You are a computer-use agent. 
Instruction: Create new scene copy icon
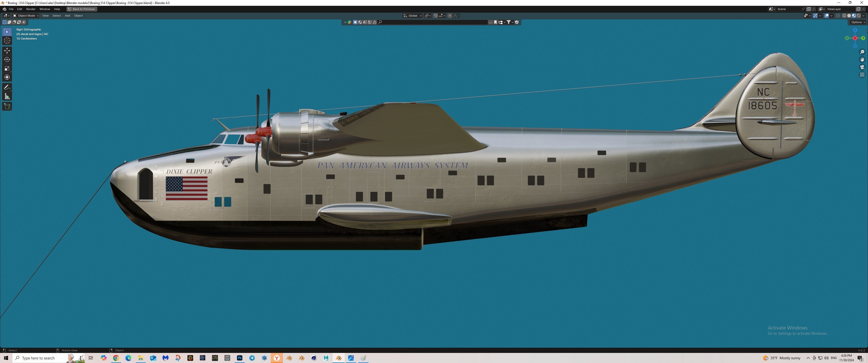coord(808,9)
